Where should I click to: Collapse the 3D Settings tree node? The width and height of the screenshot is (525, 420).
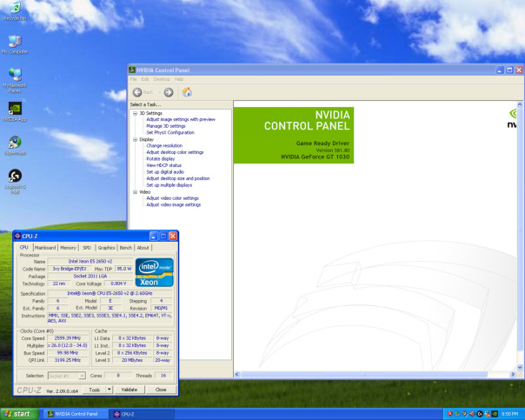click(x=134, y=113)
